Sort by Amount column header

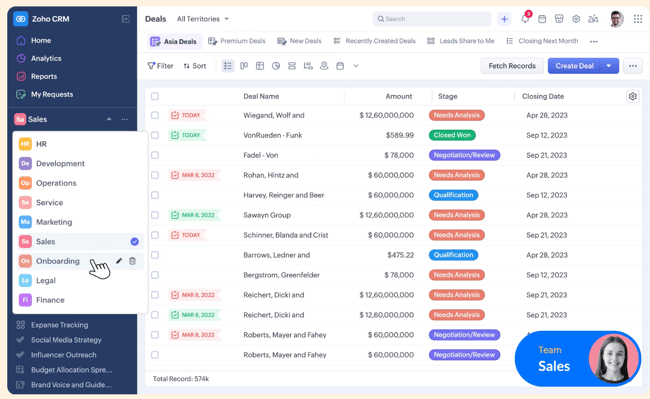pos(399,96)
